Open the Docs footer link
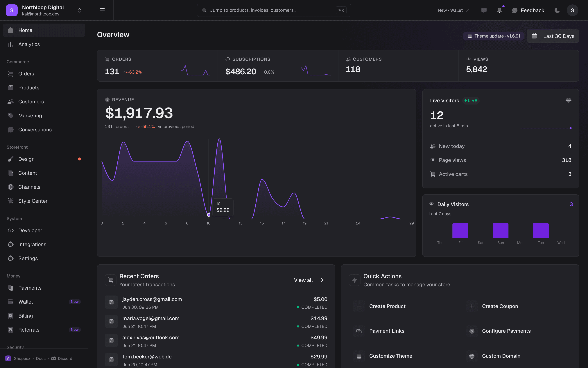 41,358
